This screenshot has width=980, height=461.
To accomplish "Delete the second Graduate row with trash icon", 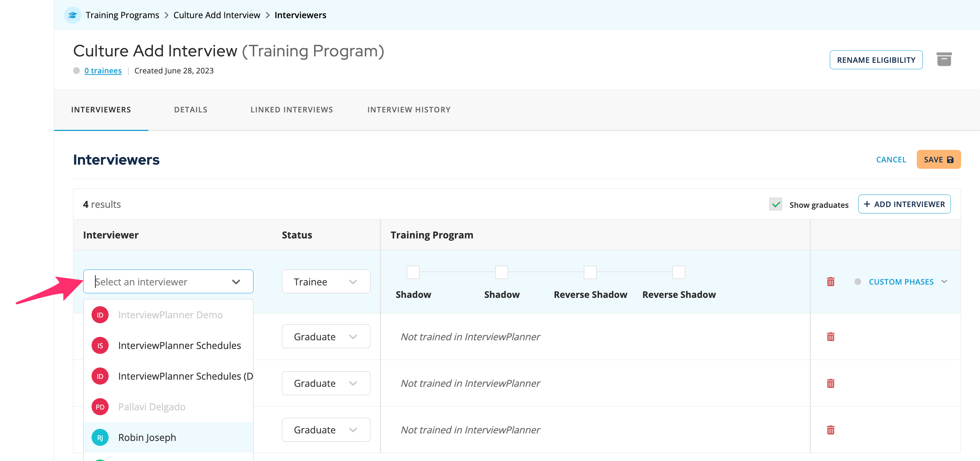I will click(831, 383).
